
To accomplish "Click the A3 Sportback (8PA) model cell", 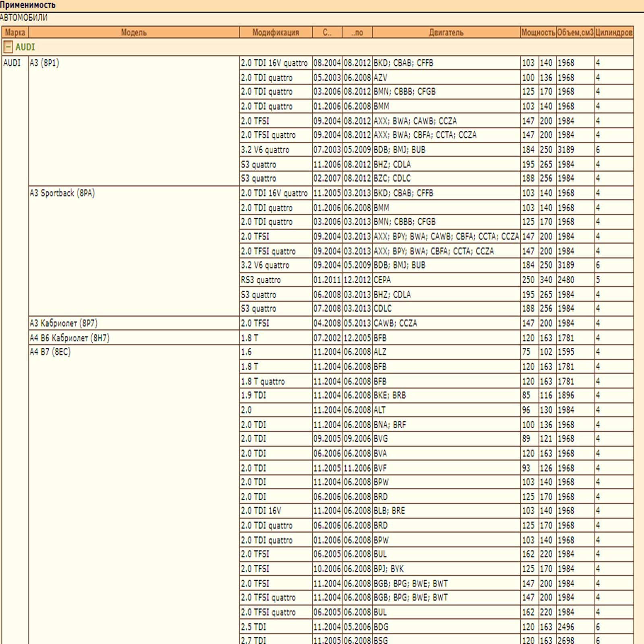I will [62, 193].
